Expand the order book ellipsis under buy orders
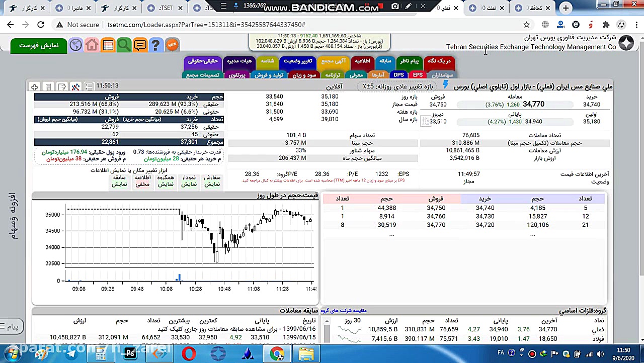 pos(532,234)
